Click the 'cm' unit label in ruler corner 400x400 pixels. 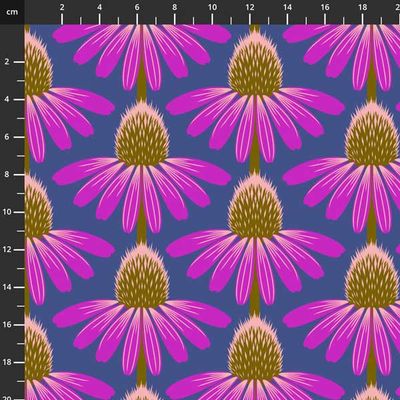pyautogui.click(x=12, y=12)
